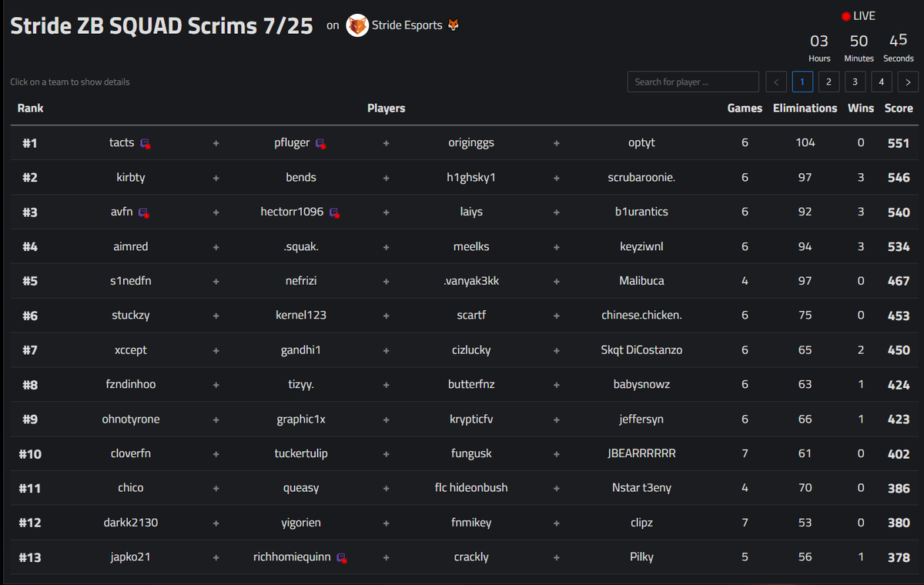Open richhomiequinn's Twitch stream icon

(x=342, y=557)
